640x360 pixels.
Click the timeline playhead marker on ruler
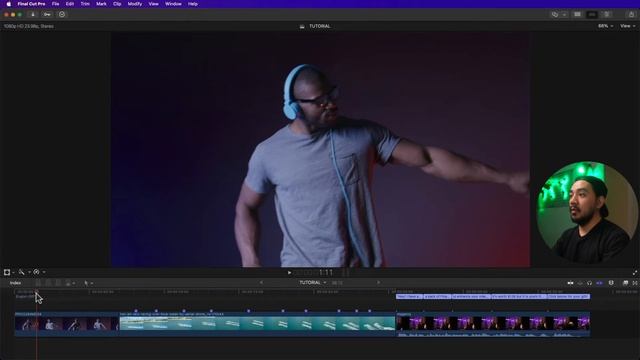36,291
